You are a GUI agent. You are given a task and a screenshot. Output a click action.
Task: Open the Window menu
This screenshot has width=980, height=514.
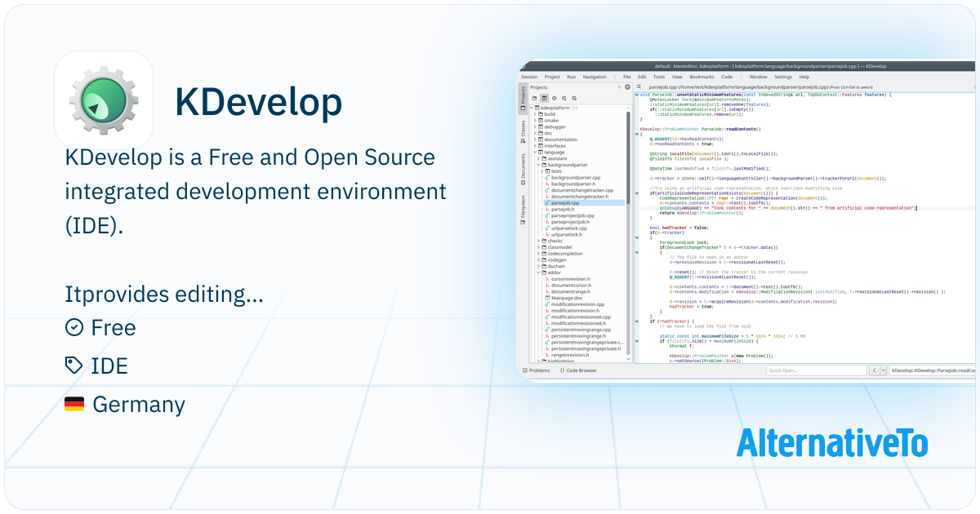758,77
